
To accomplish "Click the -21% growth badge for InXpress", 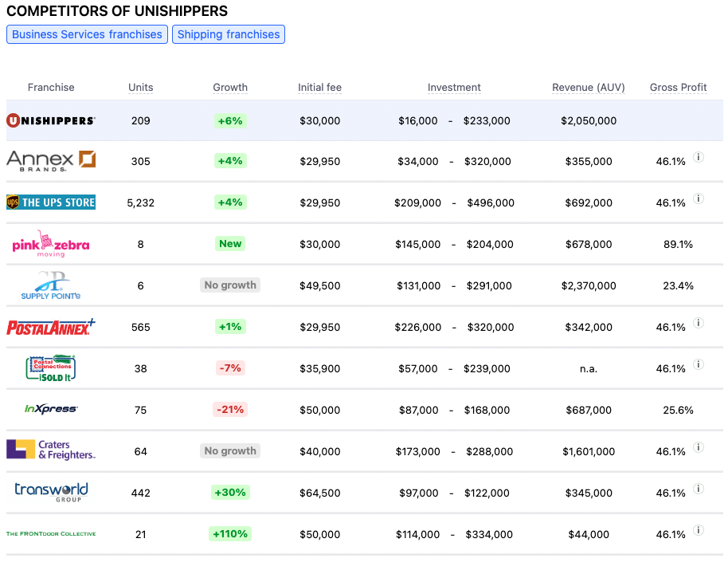I will pyautogui.click(x=230, y=410).
